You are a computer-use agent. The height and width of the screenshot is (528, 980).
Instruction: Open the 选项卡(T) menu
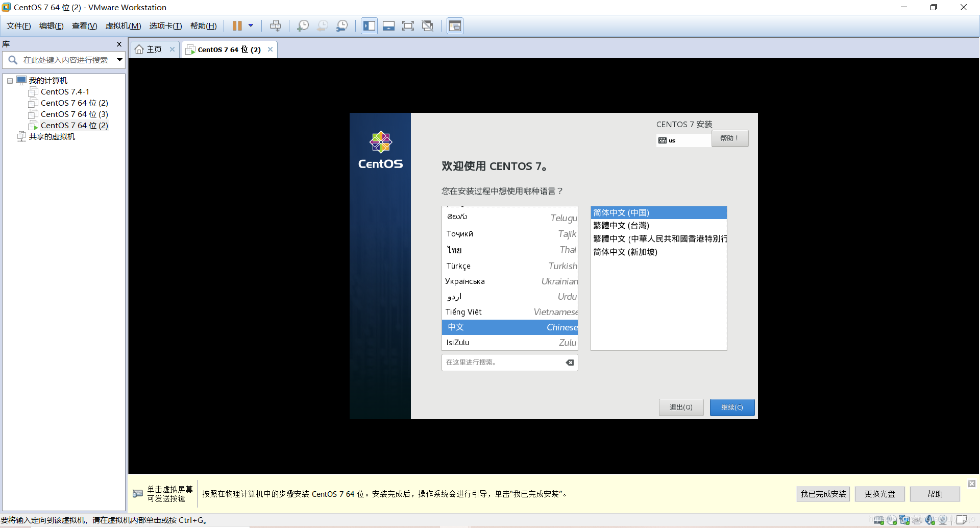coord(165,26)
